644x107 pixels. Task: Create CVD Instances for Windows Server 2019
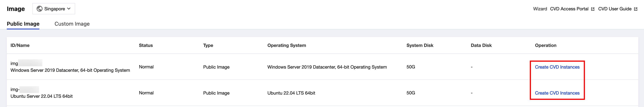[557, 67]
